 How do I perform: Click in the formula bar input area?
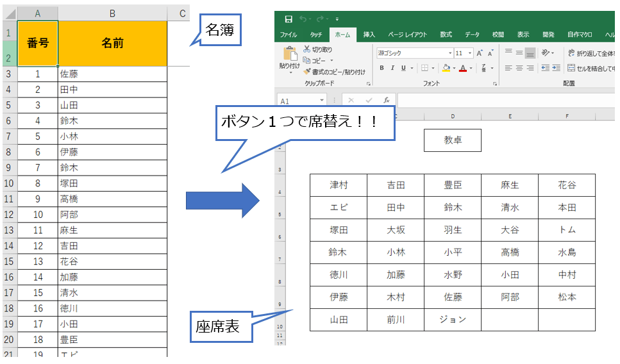coord(506,100)
